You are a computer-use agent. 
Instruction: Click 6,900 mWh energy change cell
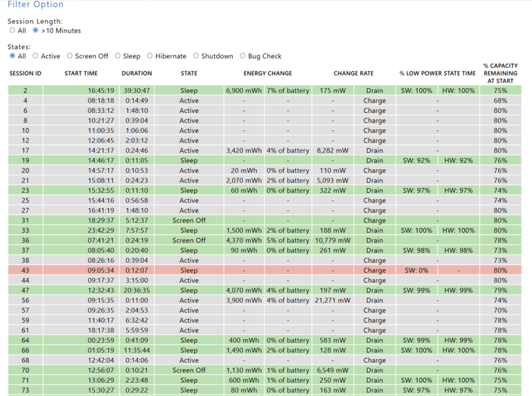pyautogui.click(x=244, y=91)
